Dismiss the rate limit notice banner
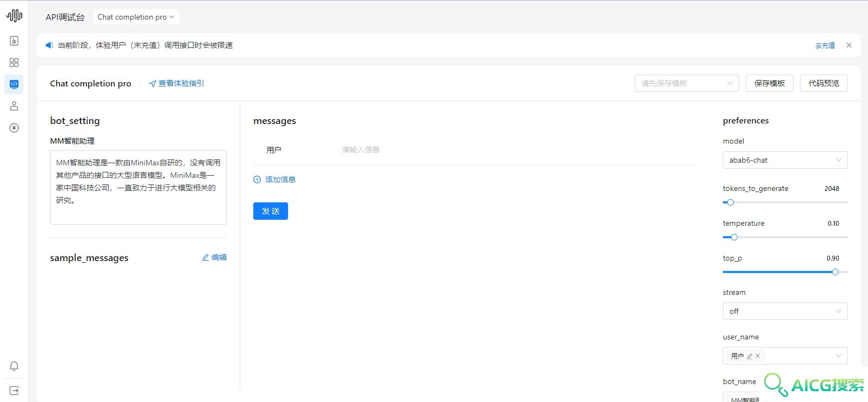The height and width of the screenshot is (402, 868). pyautogui.click(x=849, y=45)
